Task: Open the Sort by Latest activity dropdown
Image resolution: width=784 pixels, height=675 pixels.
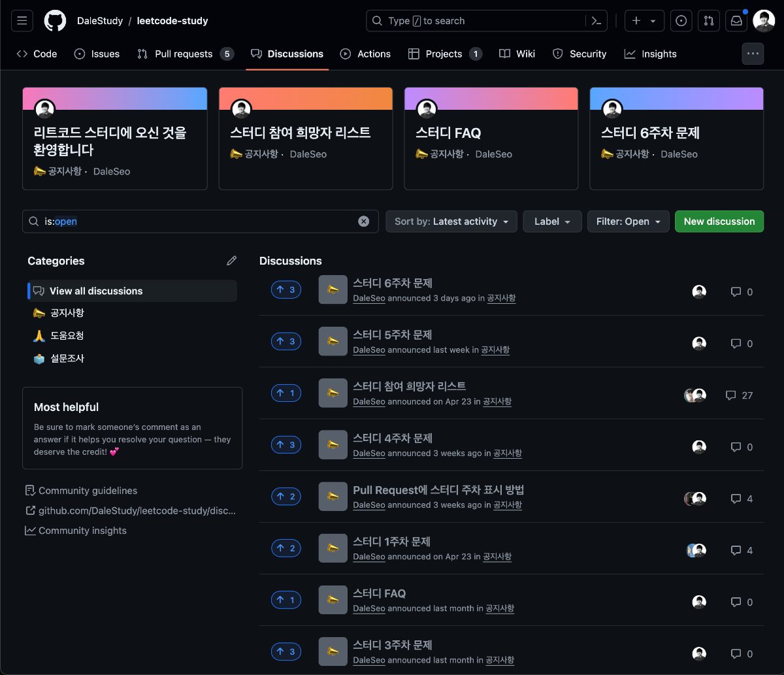Action: [451, 222]
